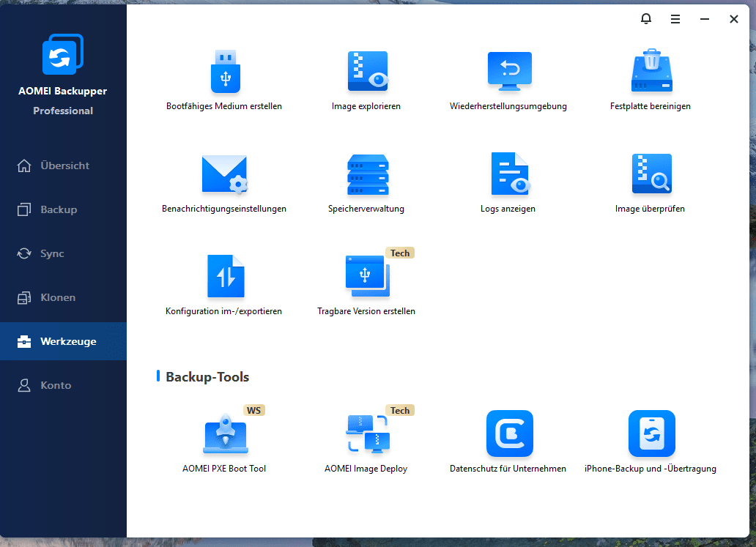
Task: Launch the AOMEI PXE Boot Tool rocket icon
Action: click(225, 433)
